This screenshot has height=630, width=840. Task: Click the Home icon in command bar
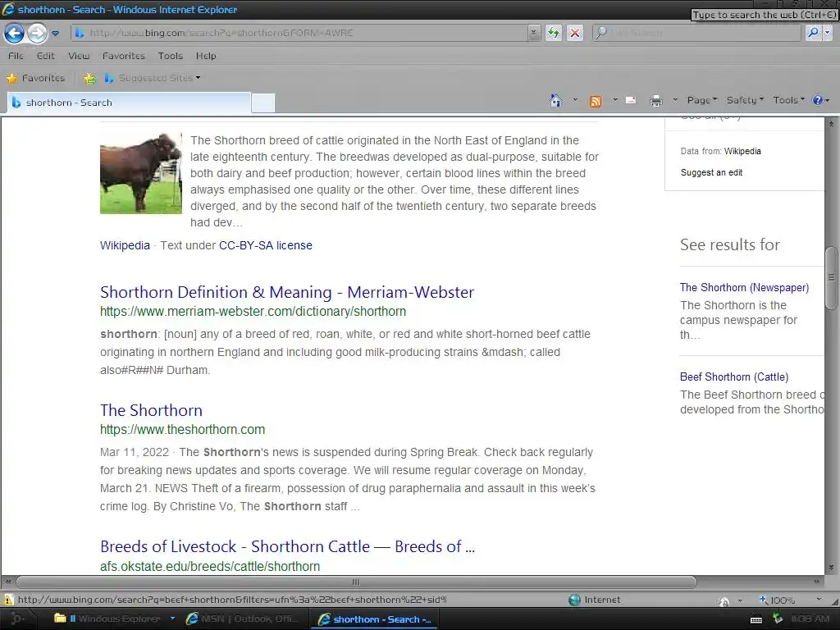[556, 100]
